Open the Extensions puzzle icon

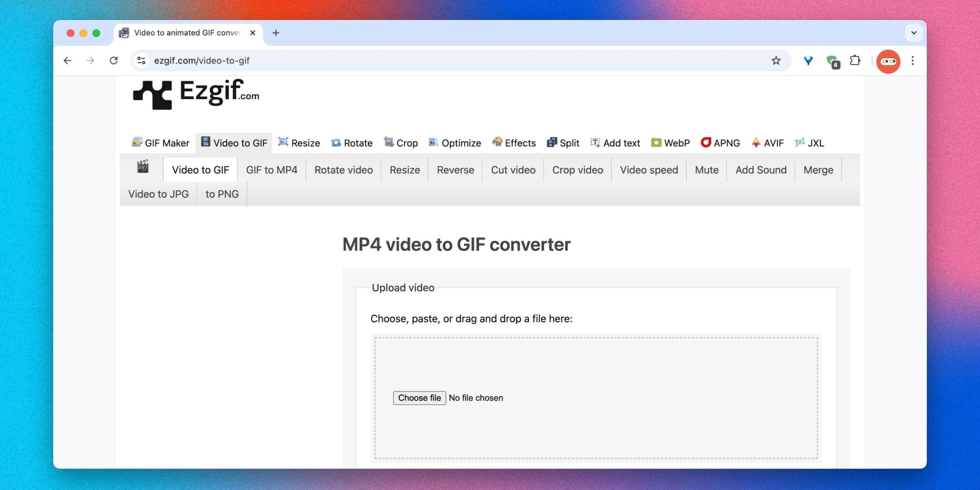click(855, 60)
